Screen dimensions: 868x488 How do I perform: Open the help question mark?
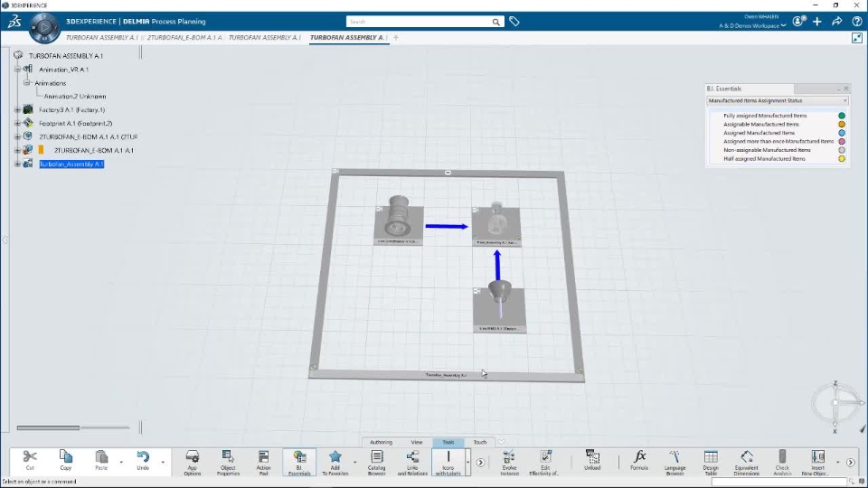(x=857, y=22)
